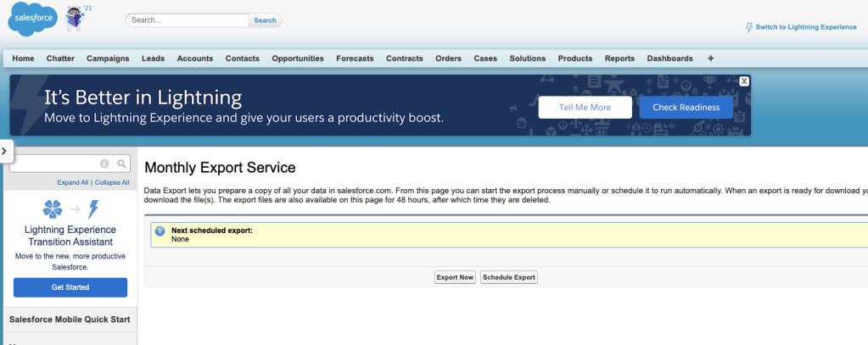The width and height of the screenshot is (868, 345).
Task: Expand the collapsed left sidebar arrow handle
Action: coord(4,151)
